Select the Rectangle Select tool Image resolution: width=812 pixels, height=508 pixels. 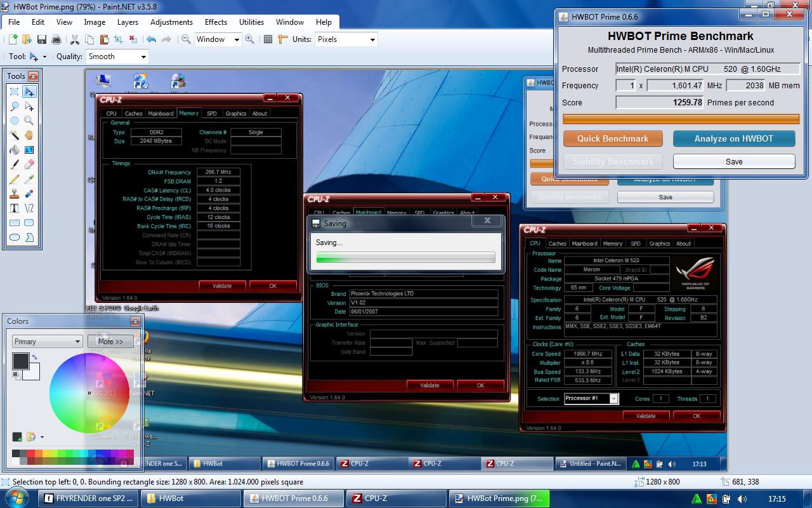click(14, 91)
